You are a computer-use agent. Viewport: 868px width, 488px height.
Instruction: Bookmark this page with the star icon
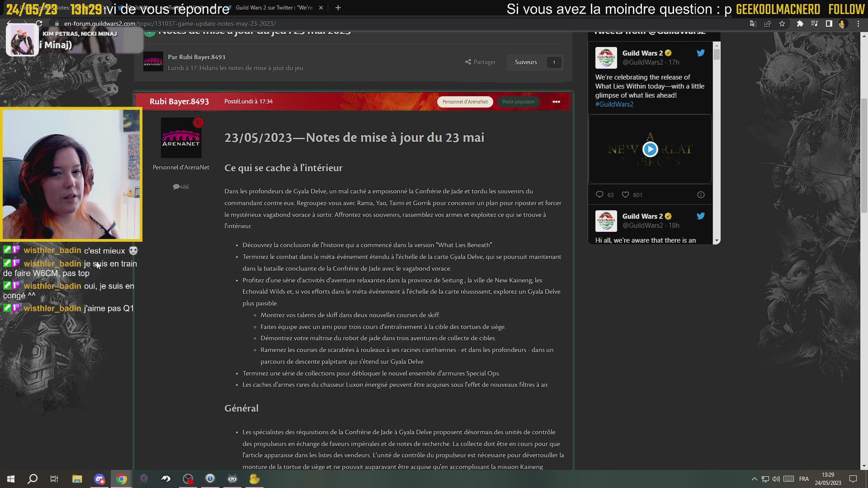pos(782,24)
